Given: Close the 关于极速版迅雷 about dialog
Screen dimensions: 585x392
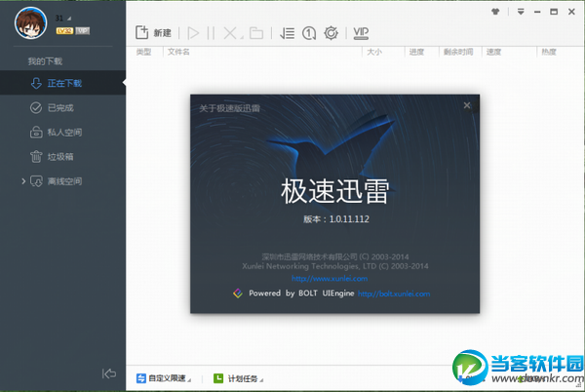Looking at the screenshot, I should click(x=467, y=105).
